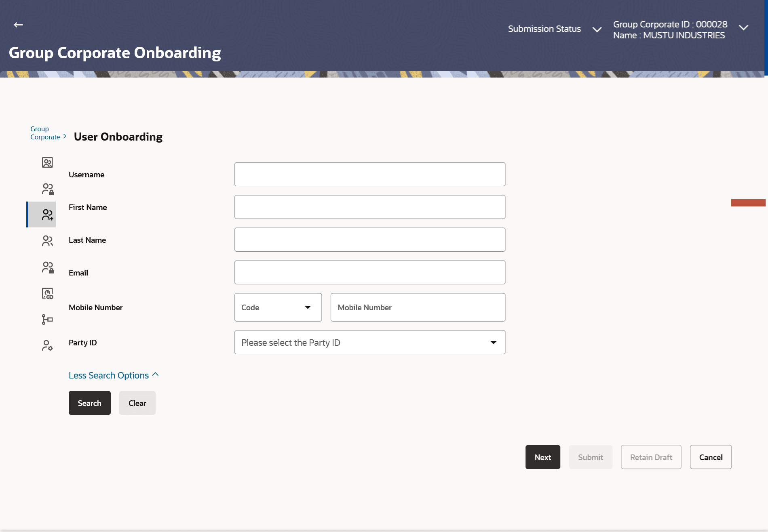Click the Last Name field label
The image size is (768, 532).
coord(87,240)
